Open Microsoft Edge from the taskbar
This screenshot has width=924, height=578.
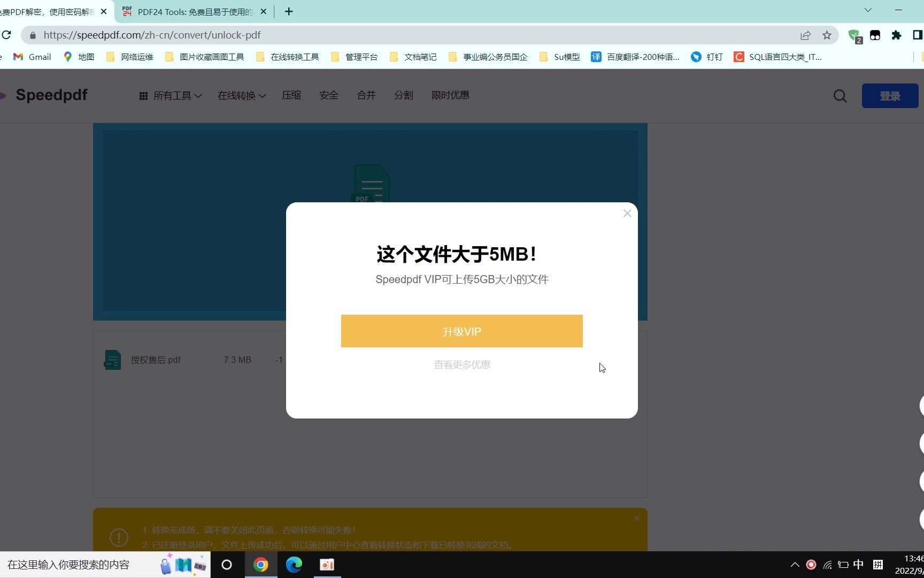point(294,565)
